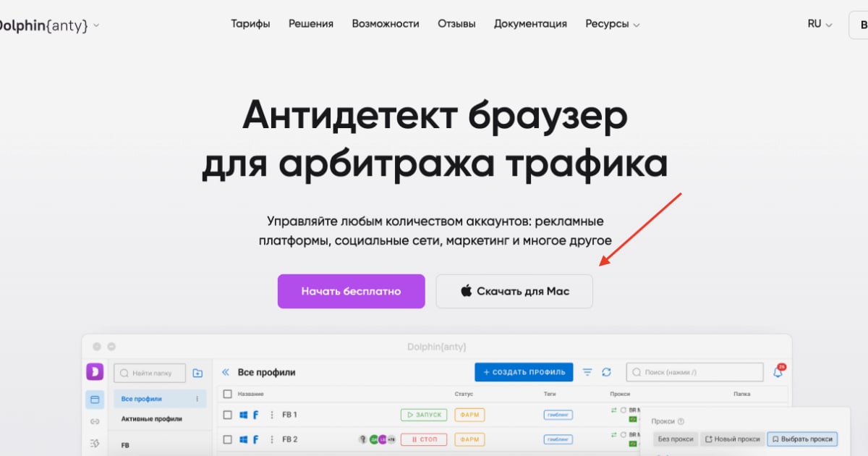Click the Стоп button for FB 2
Image resolution: width=868 pixels, height=456 pixels.
tap(423, 439)
